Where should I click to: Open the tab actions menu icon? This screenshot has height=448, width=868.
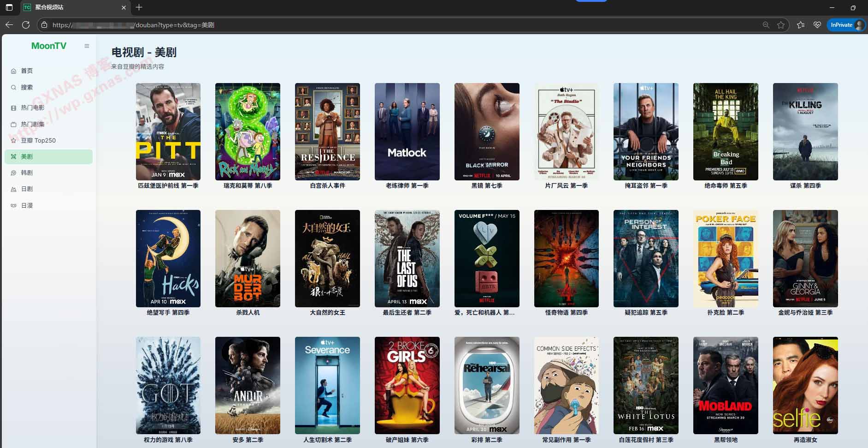[x=9, y=7]
